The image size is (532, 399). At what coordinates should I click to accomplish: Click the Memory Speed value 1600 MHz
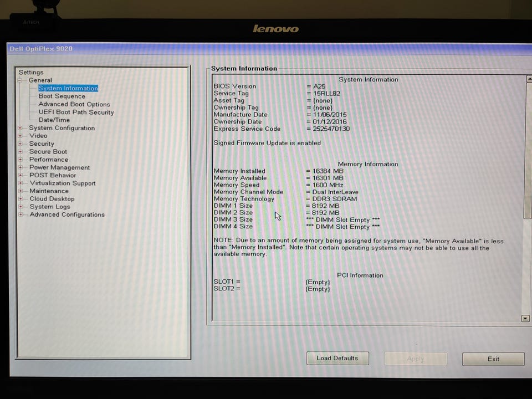coord(328,185)
